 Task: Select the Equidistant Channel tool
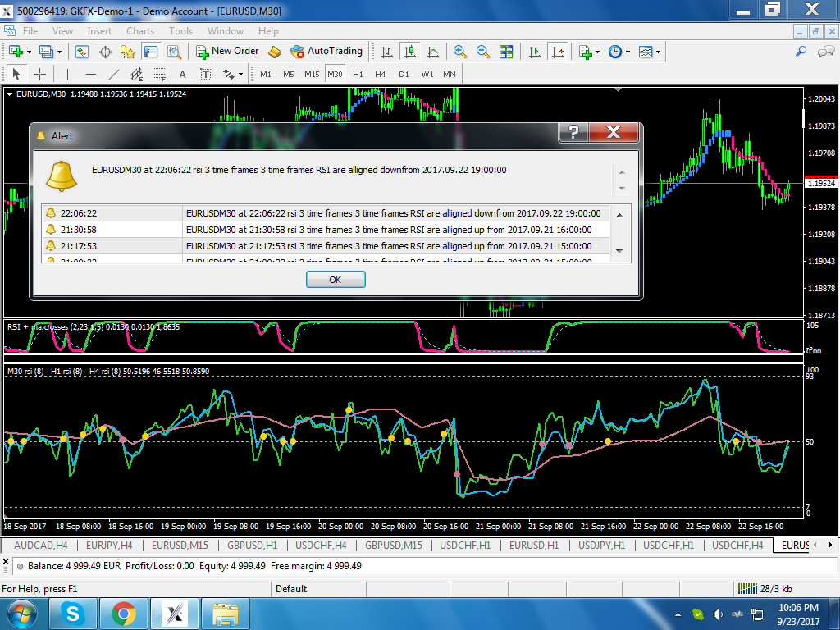(137, 74)
